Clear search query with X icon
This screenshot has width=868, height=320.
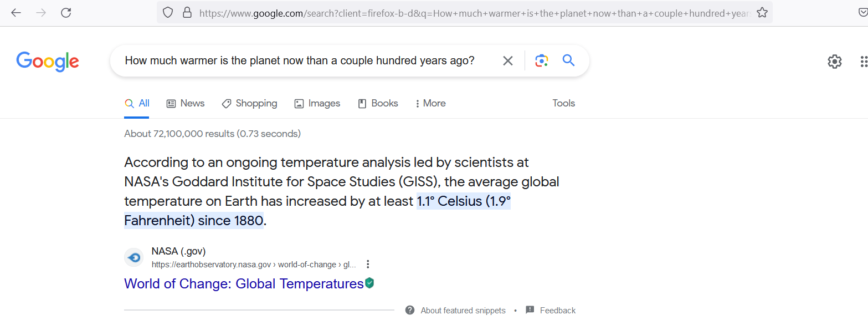507,60
